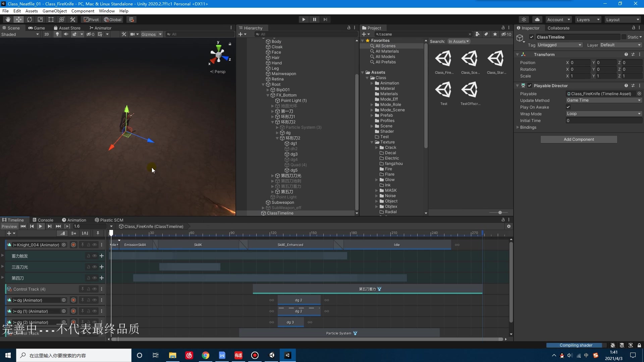Image resolution: width=644 pixels, height=362 pixels.
Task: Open the Collab cloud icon
Action: click(537, 19)
